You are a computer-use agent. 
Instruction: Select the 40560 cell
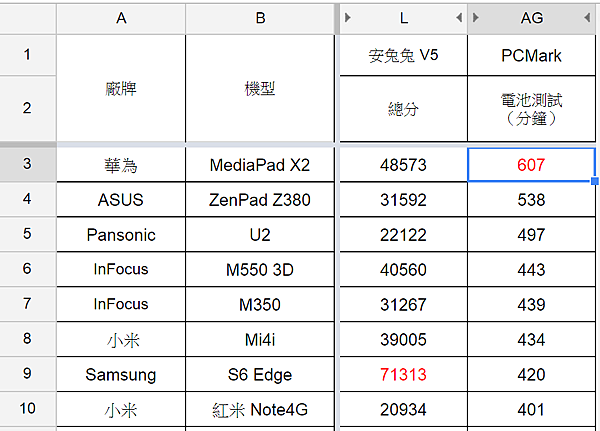(403, 269)
